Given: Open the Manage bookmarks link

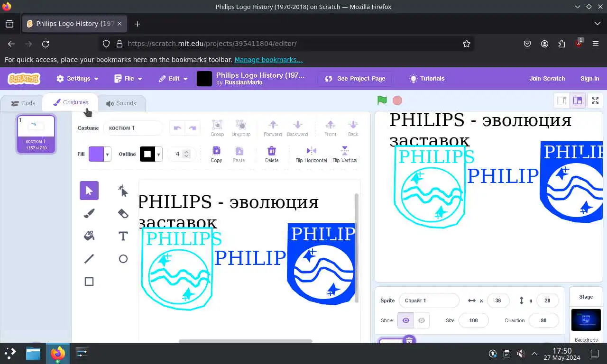Looking at the screenshot, I should 268,60.
